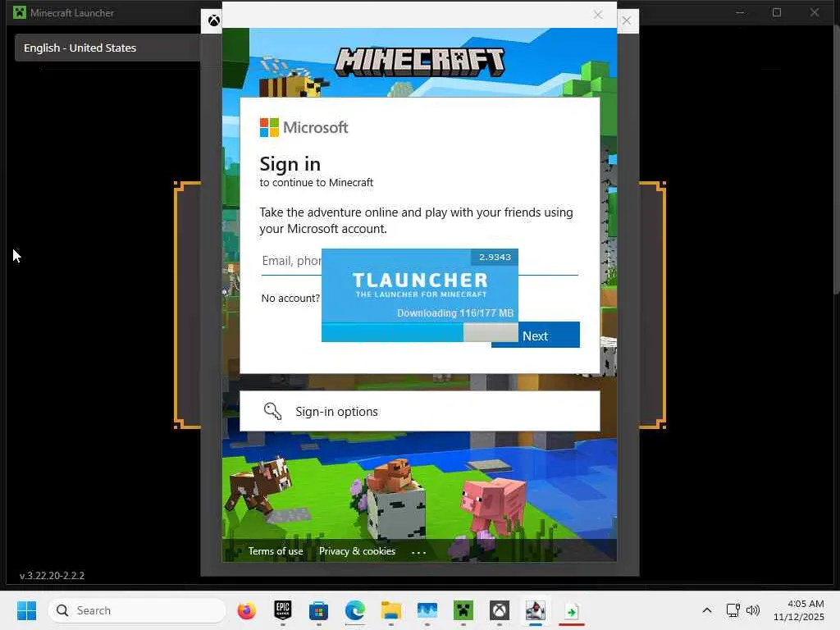
Task: Open Epic Games Launcher from taskbar
Action: [282, 610]
